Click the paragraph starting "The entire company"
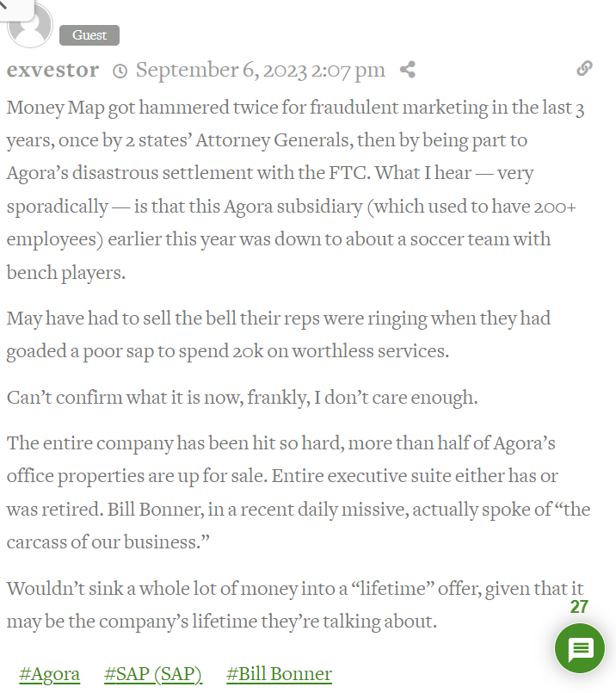 point(293,492)
